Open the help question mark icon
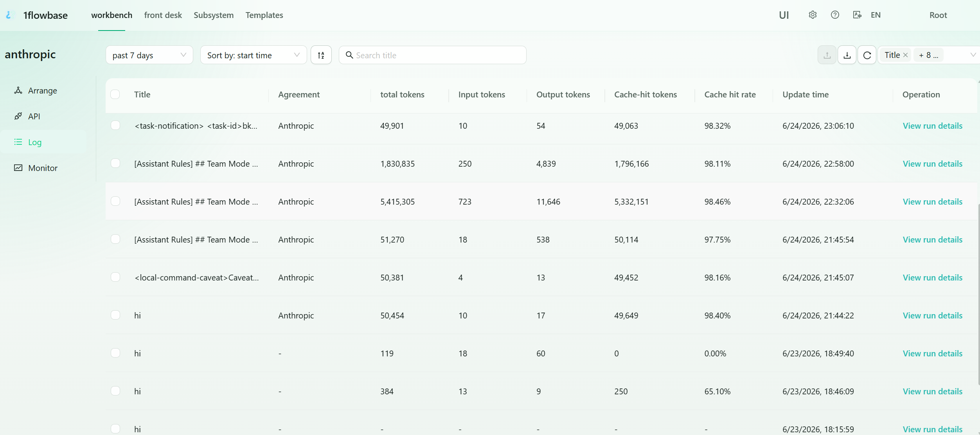980x435 pixels. pos(835,15)
